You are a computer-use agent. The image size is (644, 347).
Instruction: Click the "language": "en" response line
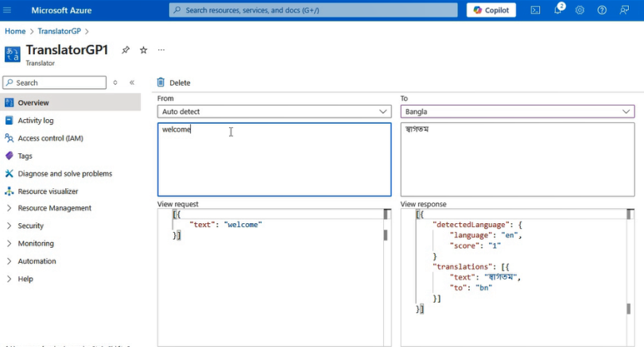(x=486, y=235)
